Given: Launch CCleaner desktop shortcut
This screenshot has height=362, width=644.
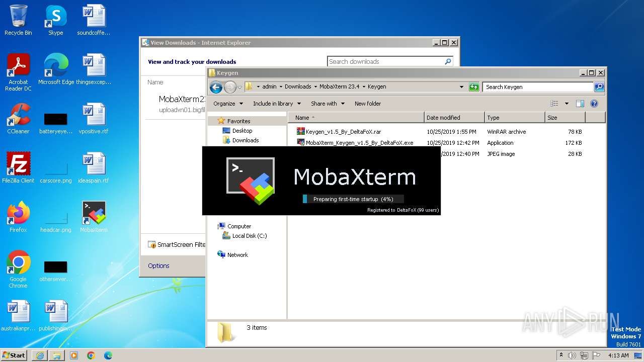Looking at the screenshot, I should pos(18,119).
